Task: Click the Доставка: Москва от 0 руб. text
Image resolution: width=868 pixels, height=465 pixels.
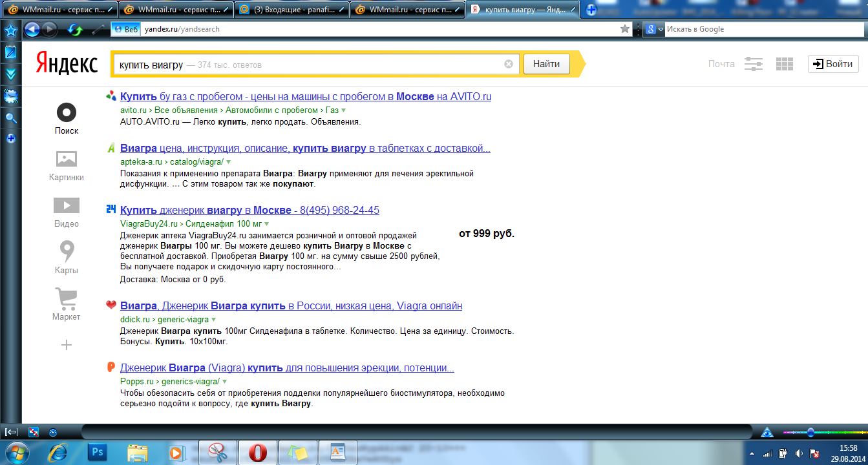Action: click(173, 280)
